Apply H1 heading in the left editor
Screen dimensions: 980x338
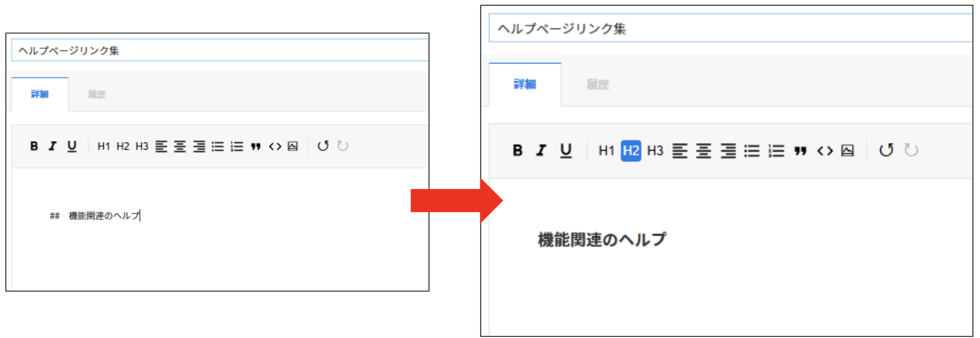103,147
